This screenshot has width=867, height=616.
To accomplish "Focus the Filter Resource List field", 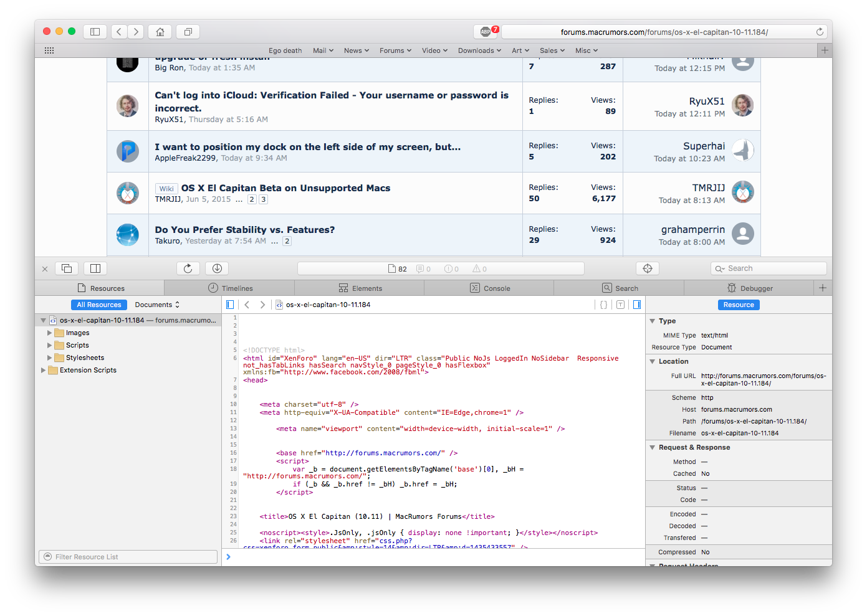I will 128,557.
